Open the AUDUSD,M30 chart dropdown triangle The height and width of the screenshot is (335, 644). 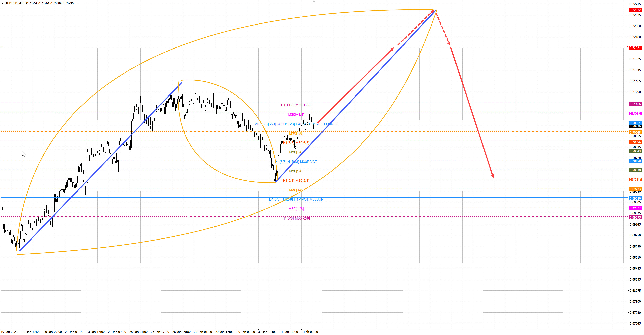point(3,3)
